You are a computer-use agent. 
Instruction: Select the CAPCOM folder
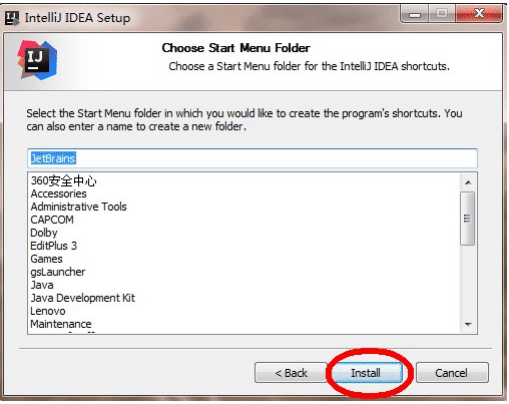click(52, 220)
